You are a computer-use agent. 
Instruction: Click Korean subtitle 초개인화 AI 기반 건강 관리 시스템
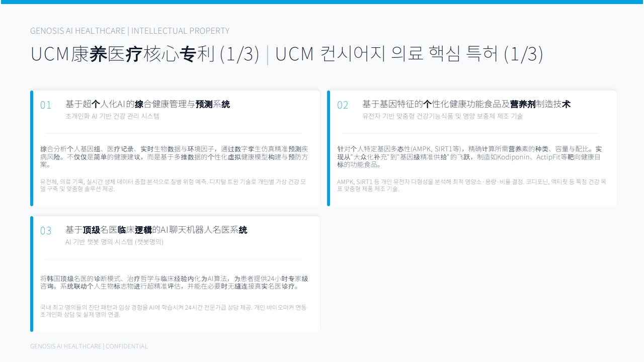point(112,116)
